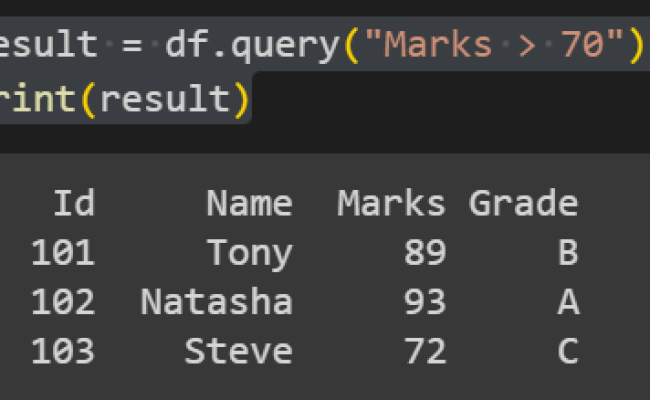Screen dimensions: 650x400
Task: Click grade A in Natasha's row
Action: (568, 302)
